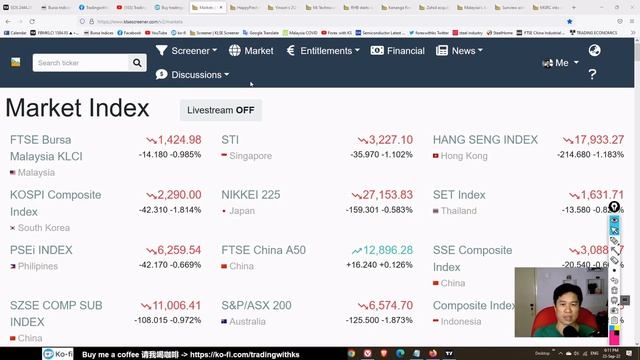The width and height of the screenshot is (640, 360).
Task: Open the KOSPI Composite Index link
Action: pyautogui.click(x=56, y=203)
